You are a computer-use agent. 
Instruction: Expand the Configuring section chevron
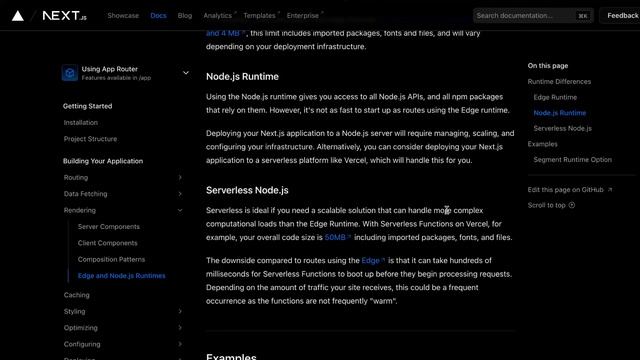(180, 344)
